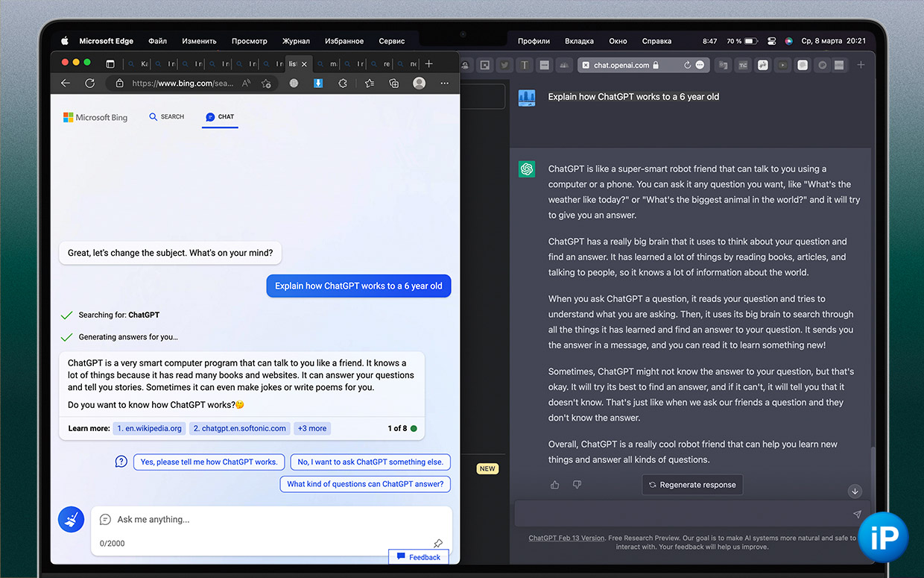Open Edge three-dots settings menu
Screen dimensions: 924x578
coord(445,84)
